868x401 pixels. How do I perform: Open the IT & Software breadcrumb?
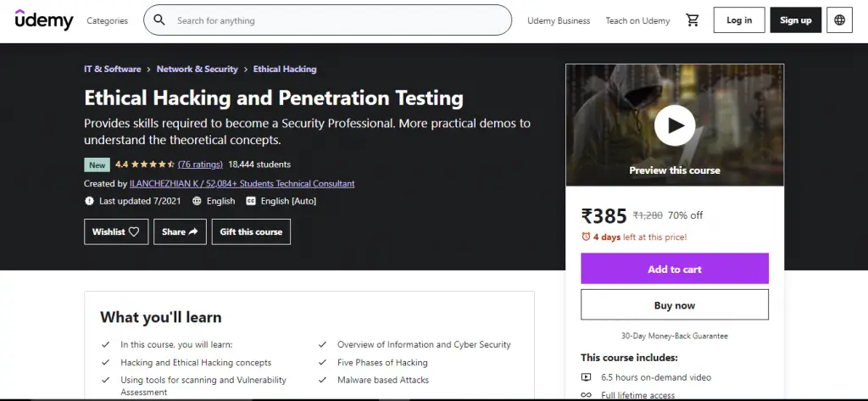112,70
